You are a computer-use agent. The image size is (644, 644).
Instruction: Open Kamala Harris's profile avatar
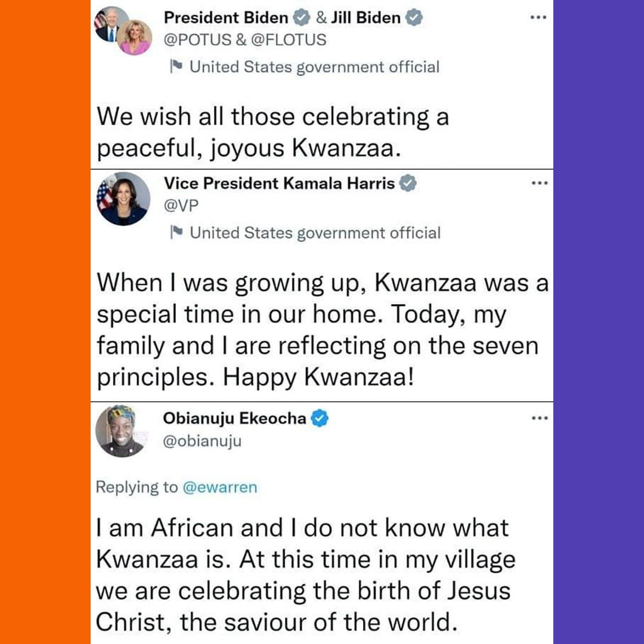123,199
